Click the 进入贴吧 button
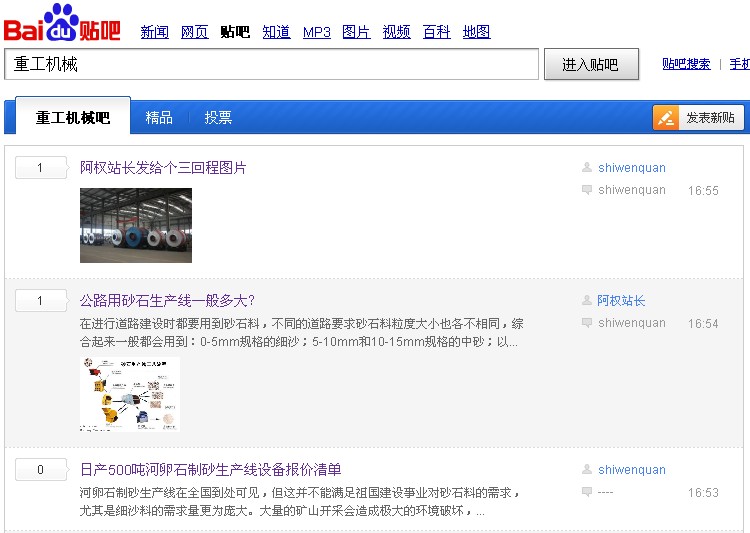 click(x=591, y=64)
